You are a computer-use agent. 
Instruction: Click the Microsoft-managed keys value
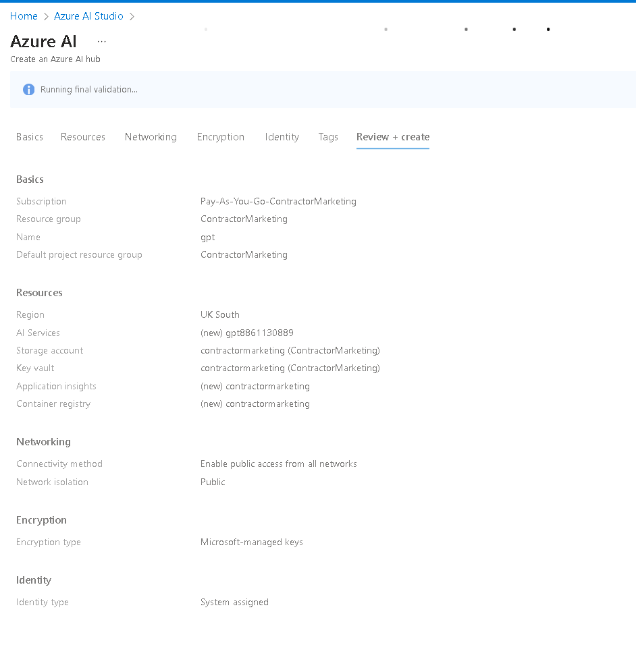coord(252,542)
